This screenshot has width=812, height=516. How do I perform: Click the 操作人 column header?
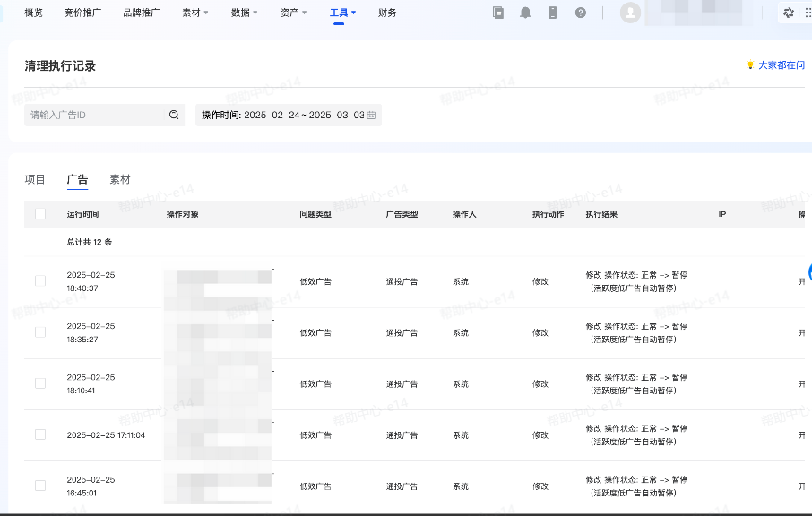pos(464,214)
